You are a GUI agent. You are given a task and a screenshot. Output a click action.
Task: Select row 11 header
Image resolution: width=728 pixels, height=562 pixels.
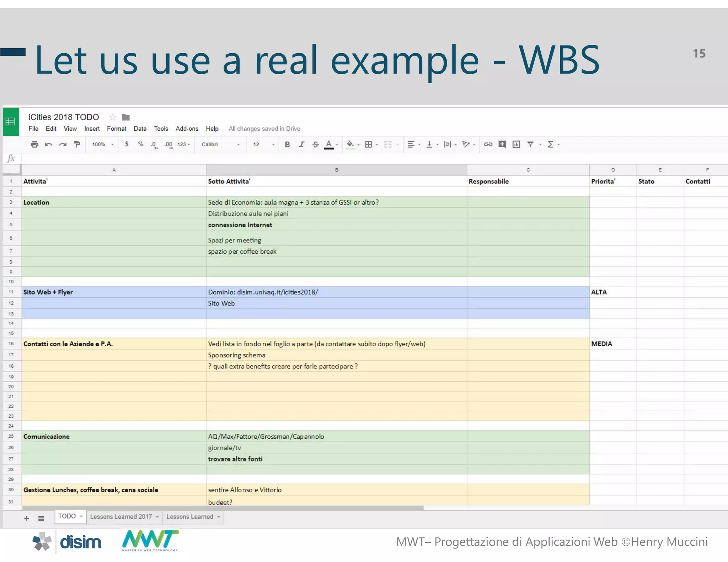[11, 292]
